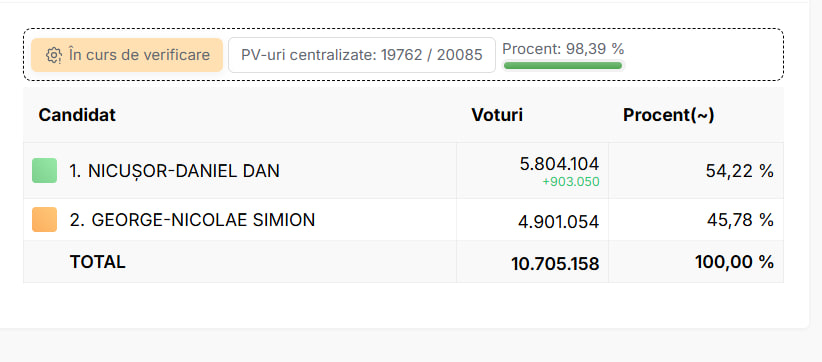Select the 'Candidat' column header

pyautogui.click(x=77, y=115)
